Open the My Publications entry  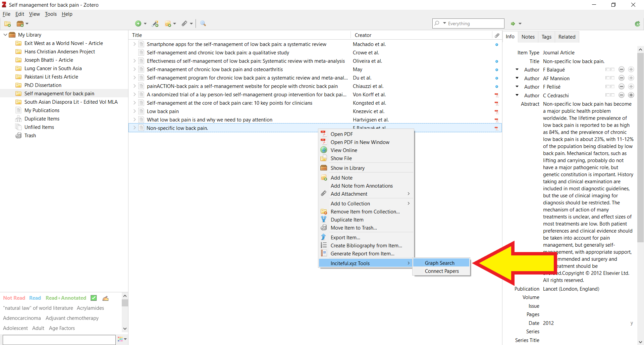point(42,110)
